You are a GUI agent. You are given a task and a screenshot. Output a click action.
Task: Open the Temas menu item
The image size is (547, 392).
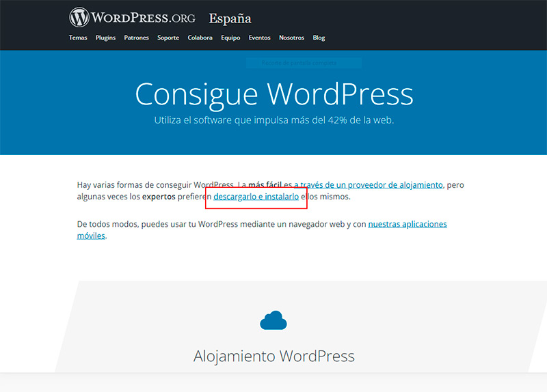[x=78, y=38]
